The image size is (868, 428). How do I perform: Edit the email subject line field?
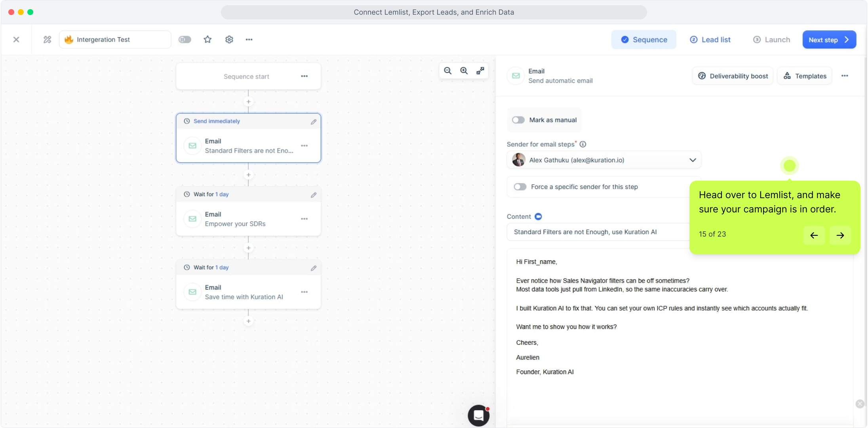(598, 232)
